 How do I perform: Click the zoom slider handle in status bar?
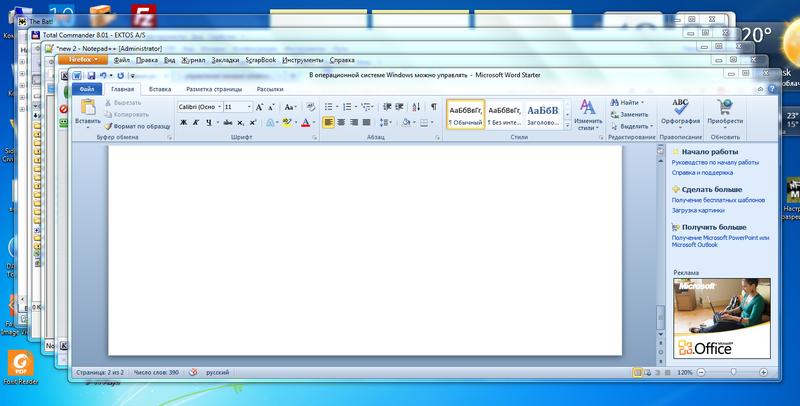pos(733,372)
